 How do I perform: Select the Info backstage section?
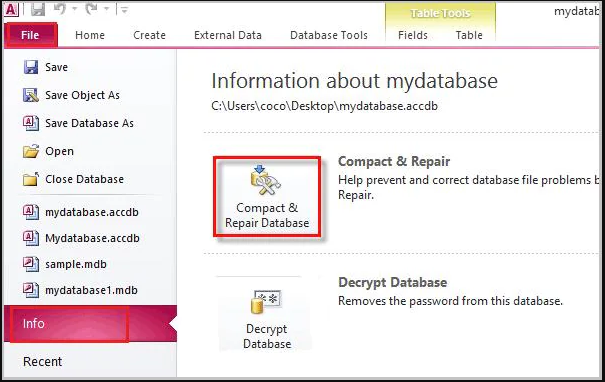90,323
